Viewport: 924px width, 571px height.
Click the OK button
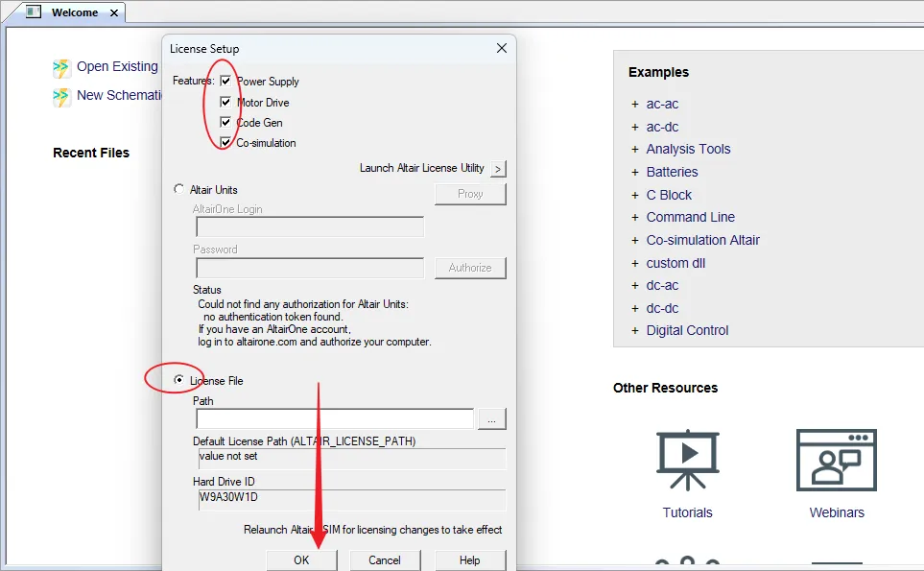point(301,559)
